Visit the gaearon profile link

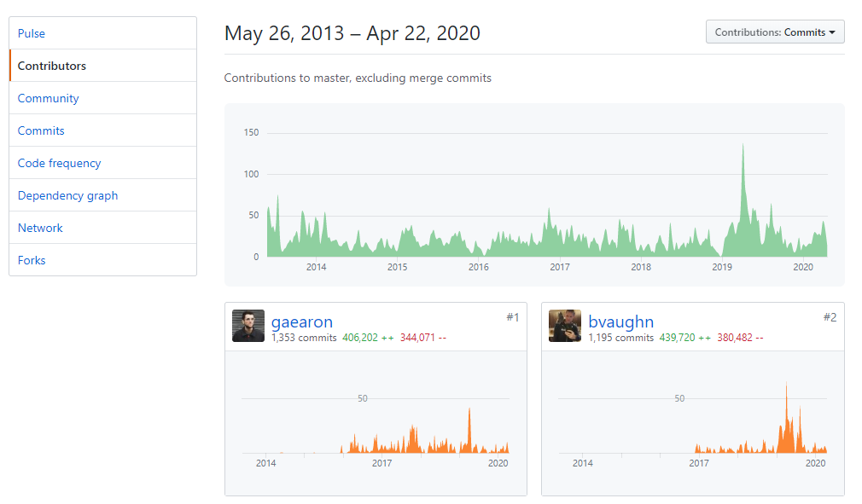coord(302,322)
